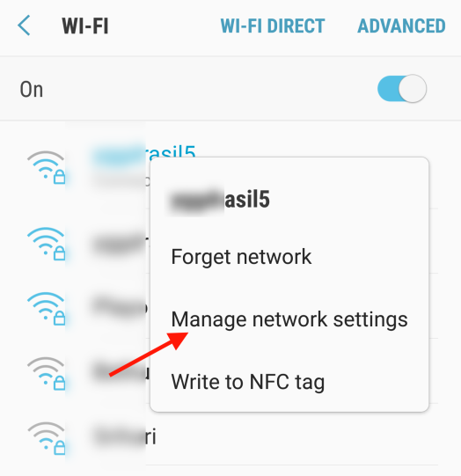Tap the fourth network's Wi-Fi signal icon
The height and width of the screenshot is (476, 461).
[x=46, y=373]
